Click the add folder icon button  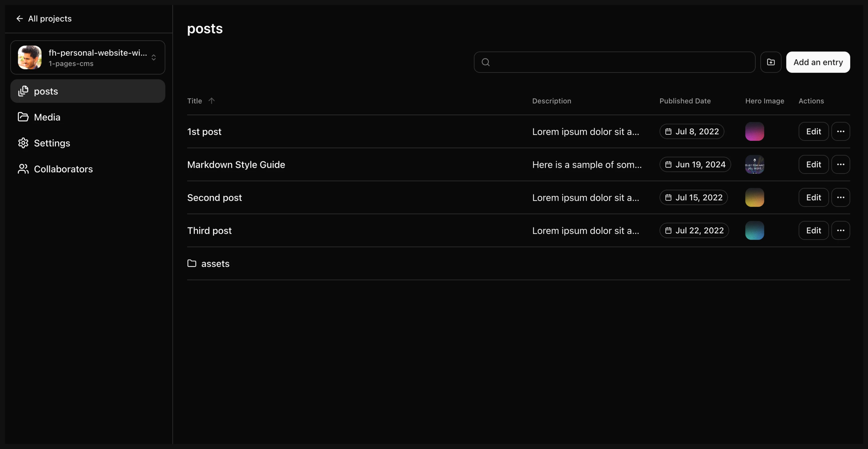(x=771, y=62)
